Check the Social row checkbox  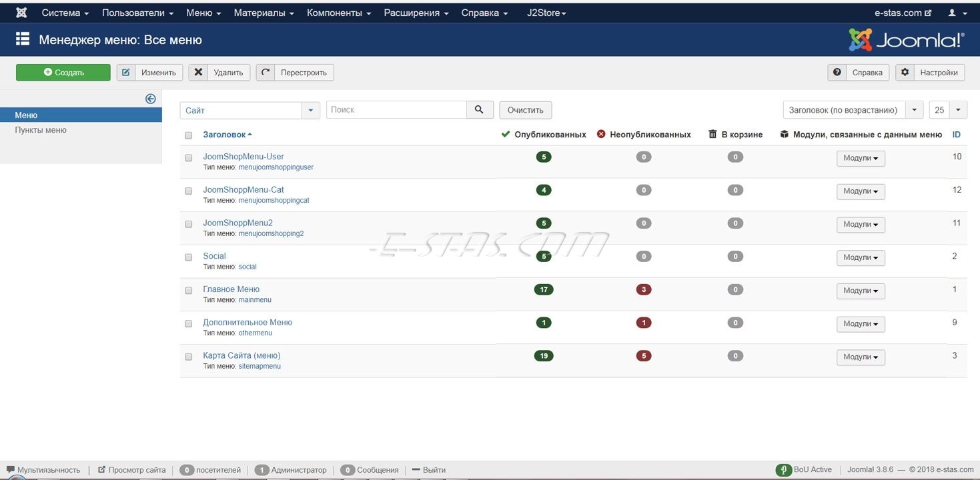pos(188,257)
